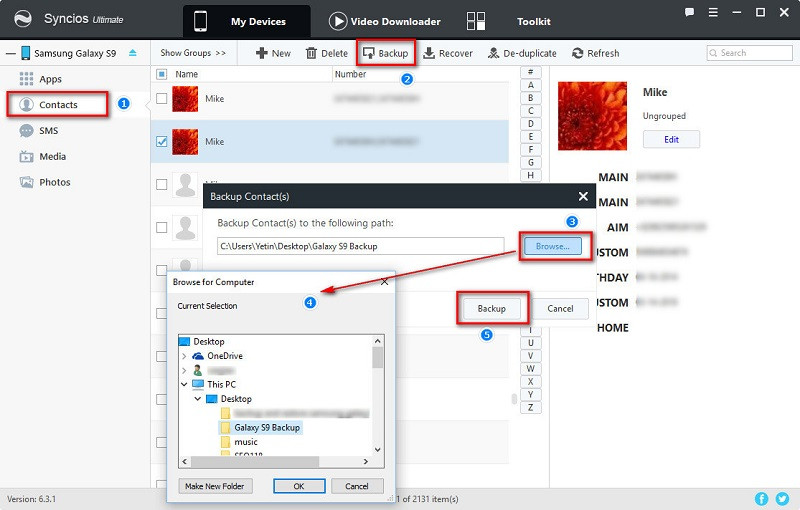
Task: Click the Backup toolbar button
Action: (386, 53)
